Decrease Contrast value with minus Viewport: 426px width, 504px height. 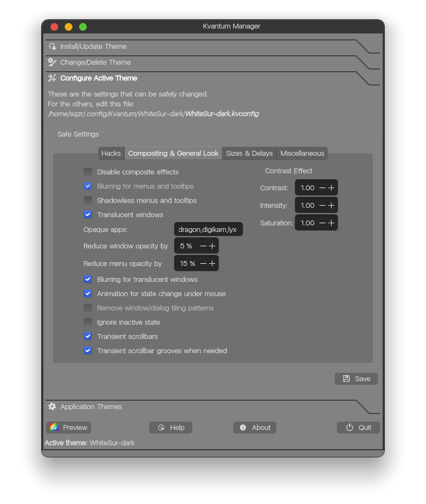coord(322,188)
